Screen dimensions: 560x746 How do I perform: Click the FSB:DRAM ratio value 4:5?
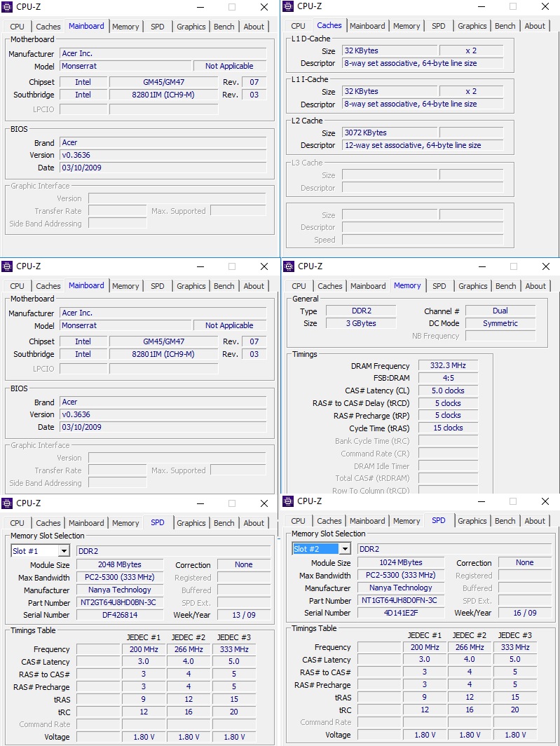[448, 378]
